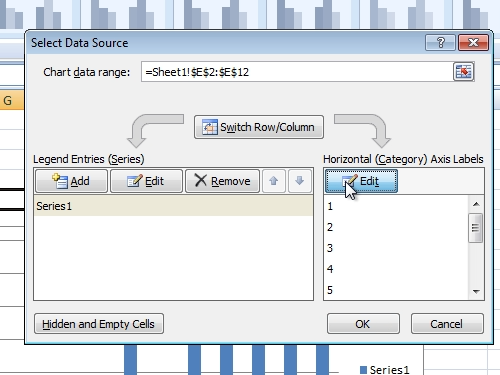Add a new legend series
The width and height of the screenshot is (500, 375).
pyautogui.click(x=71, y=181)
